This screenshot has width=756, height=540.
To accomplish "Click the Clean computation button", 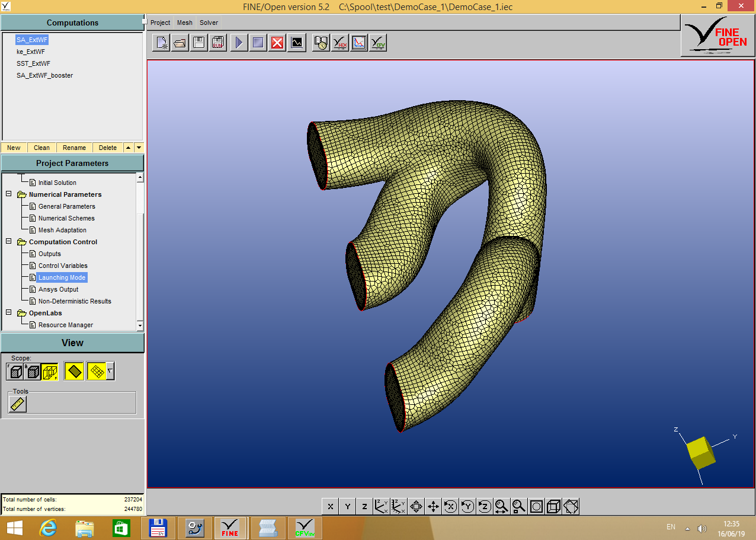I will click(42, 148).
